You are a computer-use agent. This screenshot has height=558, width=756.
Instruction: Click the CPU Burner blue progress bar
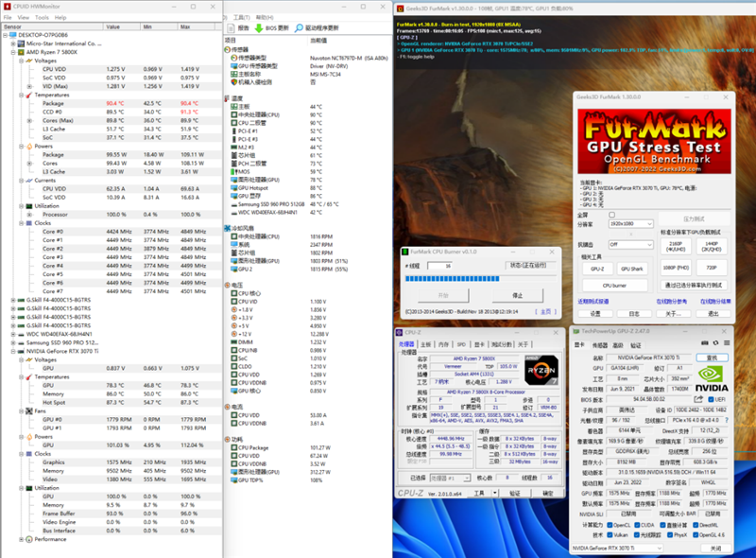click(x=481, y=278)
